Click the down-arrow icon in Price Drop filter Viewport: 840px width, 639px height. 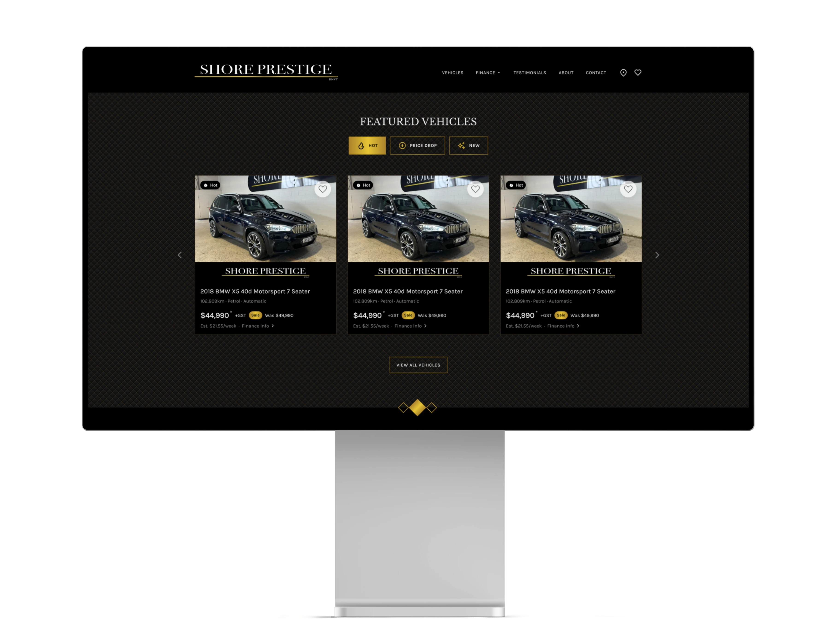coord(402,145)
